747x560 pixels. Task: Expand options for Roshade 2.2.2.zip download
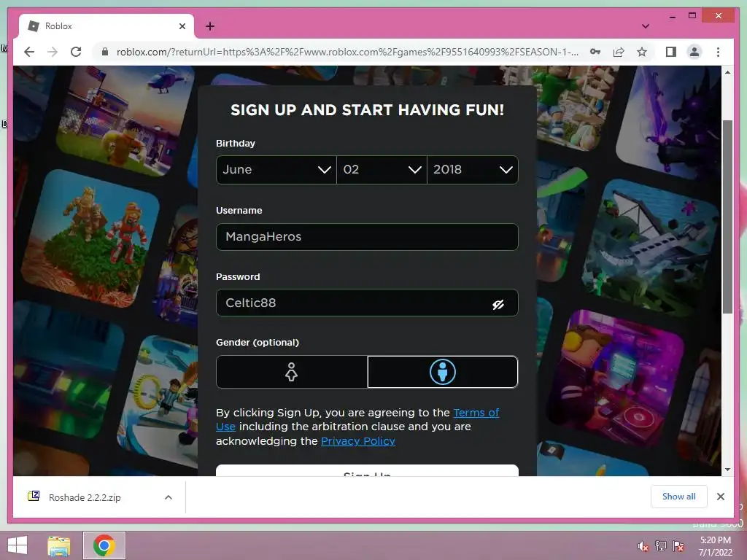[x=169, y=497]
